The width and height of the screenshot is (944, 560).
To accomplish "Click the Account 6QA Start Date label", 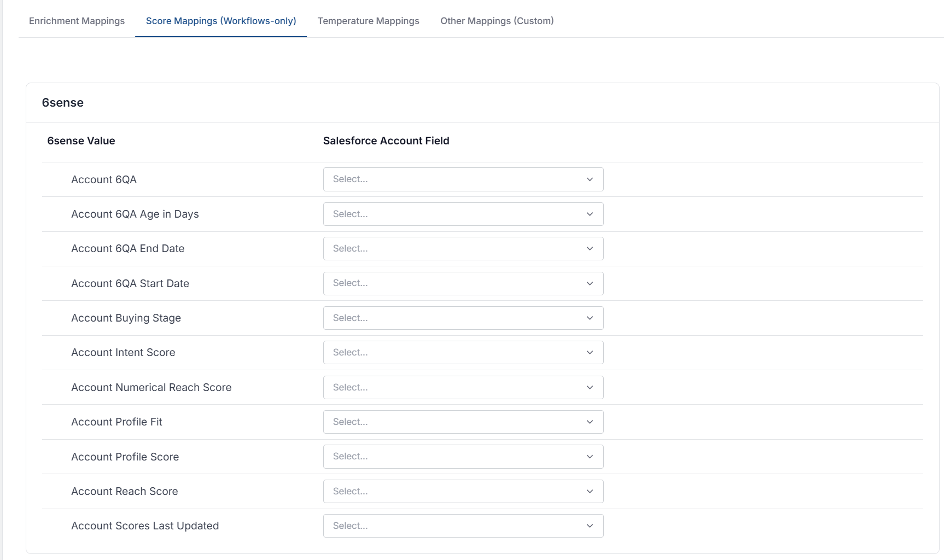I will coord(130,283).
